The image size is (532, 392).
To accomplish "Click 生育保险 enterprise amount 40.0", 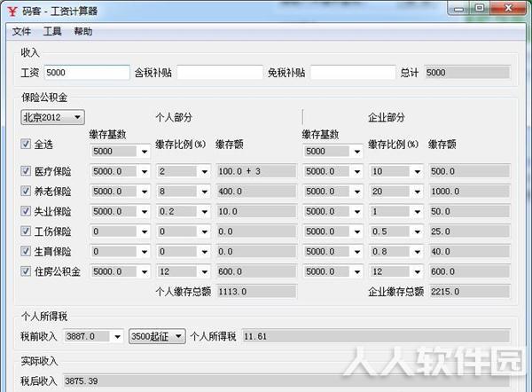I will [x=469, y=252].
